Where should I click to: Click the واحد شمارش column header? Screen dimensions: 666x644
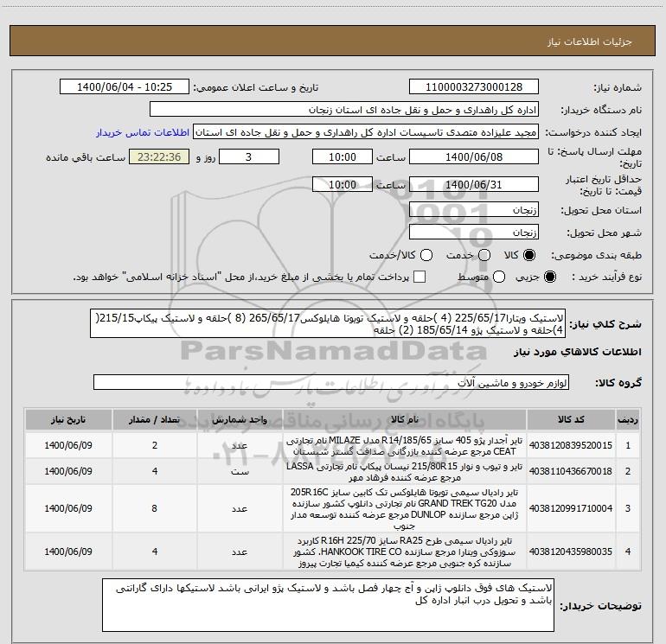point(240,419)
